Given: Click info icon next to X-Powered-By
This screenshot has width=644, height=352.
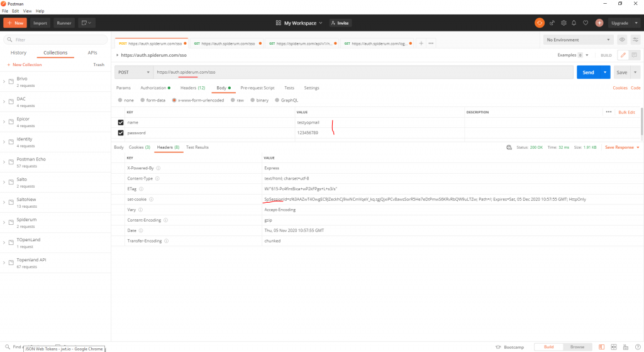Looking at the screenshot, I should click(158, 168).
